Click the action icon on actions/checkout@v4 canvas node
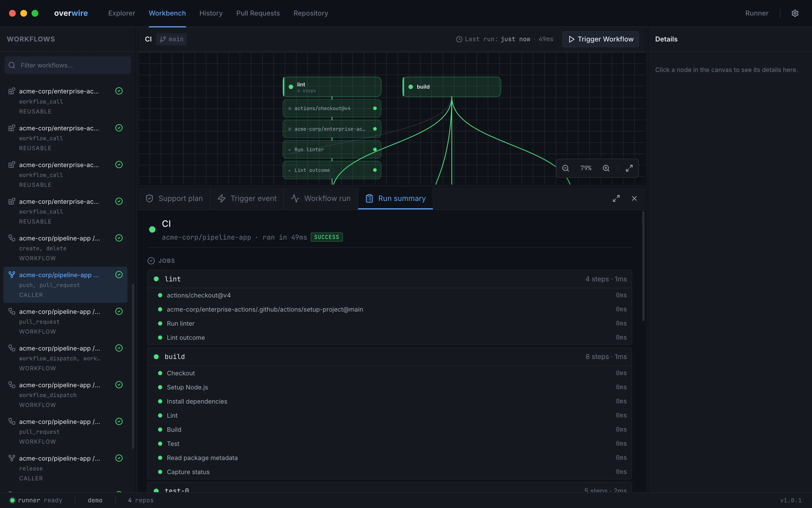Image resolution: width=812 pixels, height=508 pixels. tap(290, 109)
